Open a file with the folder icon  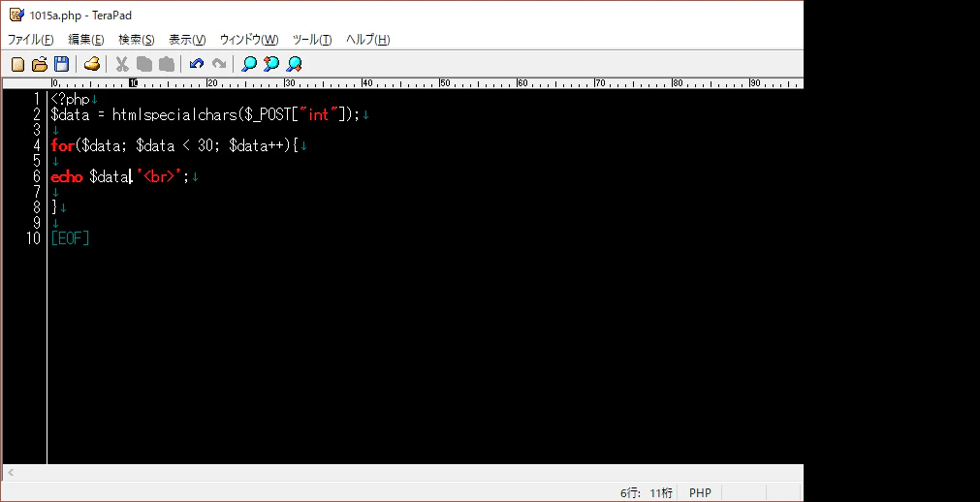point(40,64)
